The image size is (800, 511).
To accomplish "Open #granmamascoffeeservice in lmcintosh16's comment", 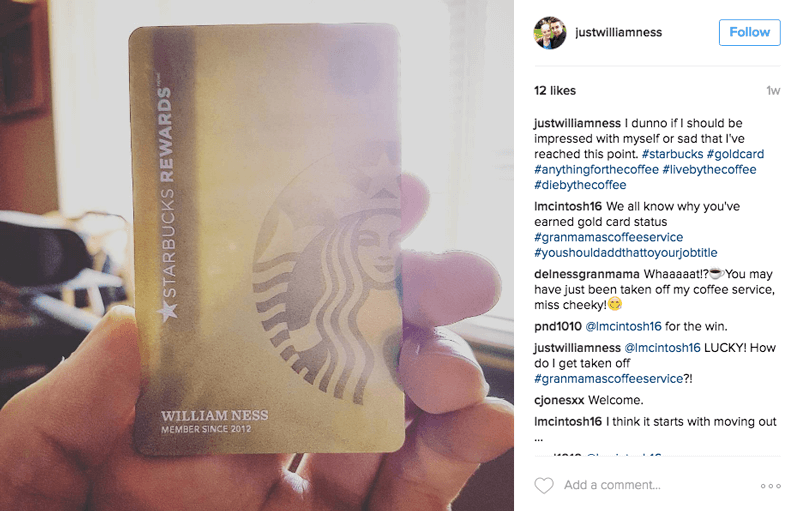I will (x=608, y=237).
